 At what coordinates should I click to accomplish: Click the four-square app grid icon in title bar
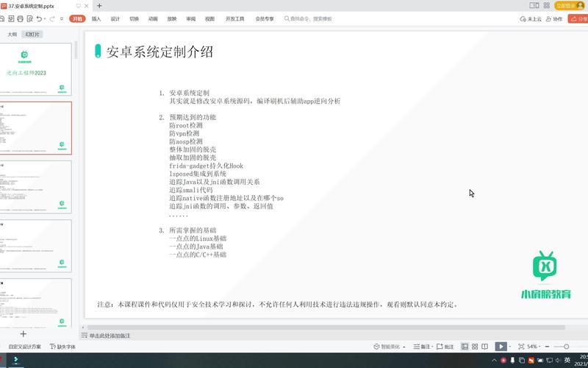(x=546, y=6)
